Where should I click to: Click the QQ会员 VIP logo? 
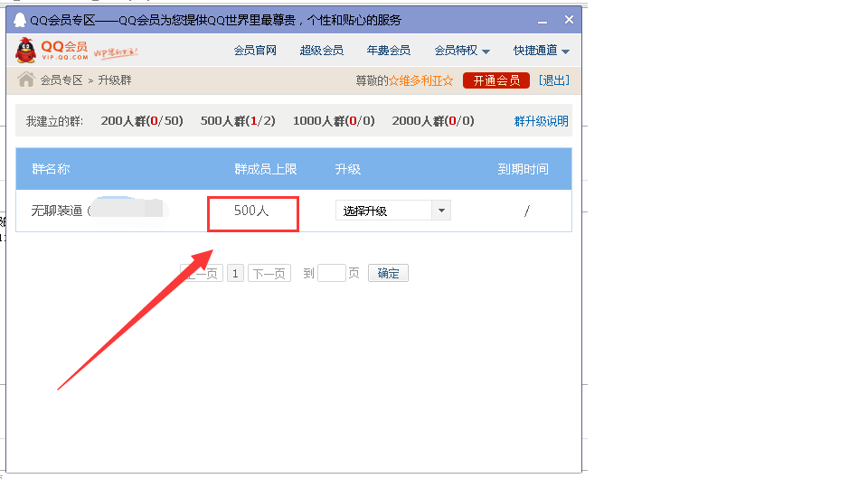tap(52, 50)
